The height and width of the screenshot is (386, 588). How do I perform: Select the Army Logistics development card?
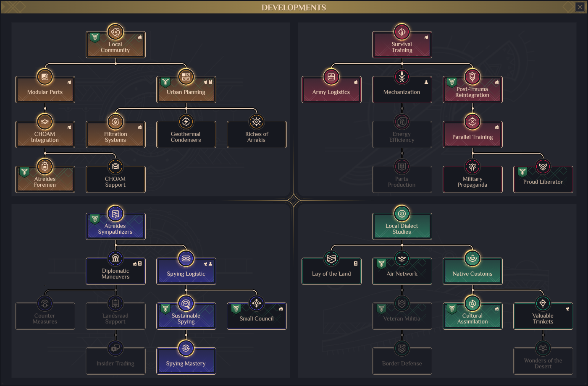[x=331, y=89]
